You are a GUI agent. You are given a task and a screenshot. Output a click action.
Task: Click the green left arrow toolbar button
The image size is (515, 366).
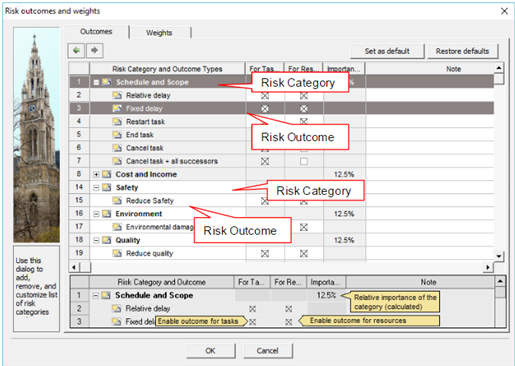click(76, 51)
